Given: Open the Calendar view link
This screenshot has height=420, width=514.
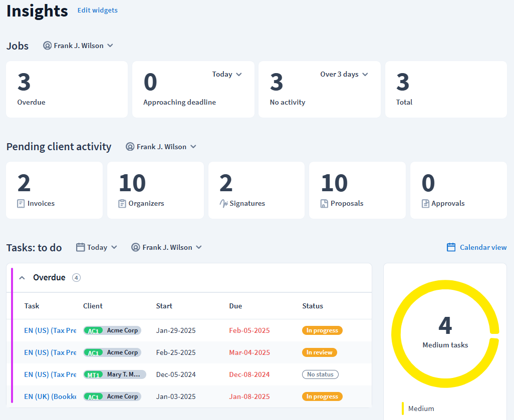Looking at the screenshot, I should tap(483, 247).
